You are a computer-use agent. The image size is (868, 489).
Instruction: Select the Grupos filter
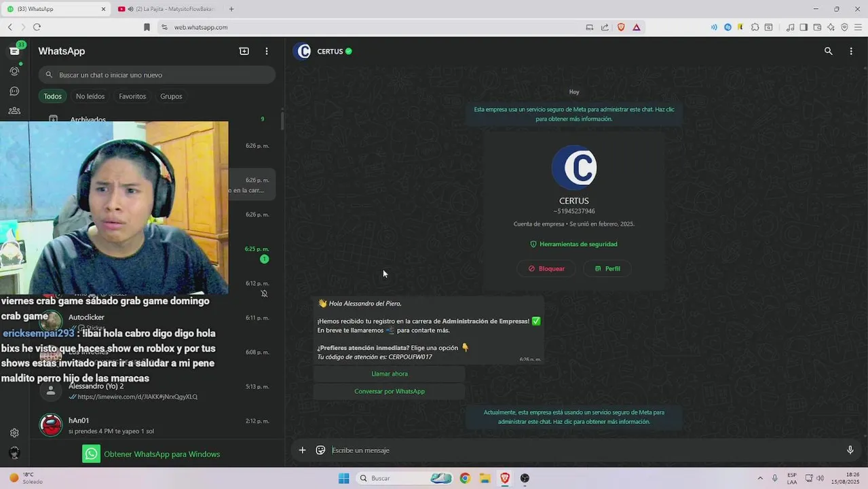tap(171, 96)
